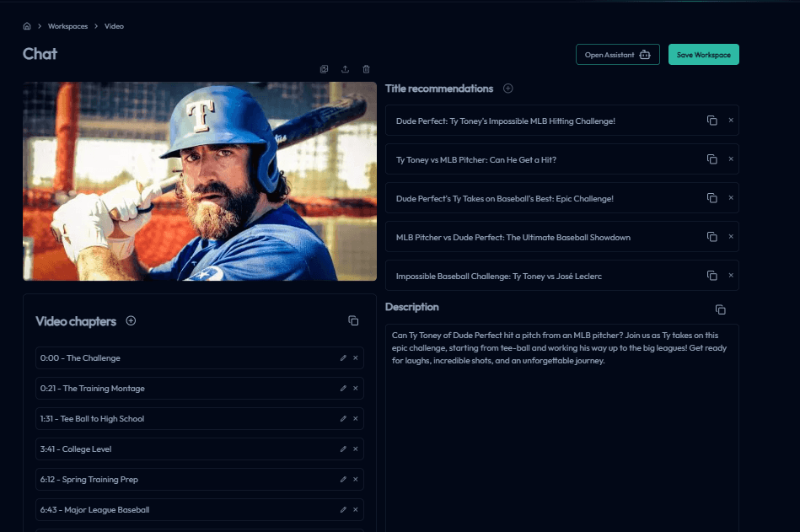Select title text 'MLB Pitcher vs Dude Perfect: The Ultimate Baseball Showdown'

click(x=513, y=237)
